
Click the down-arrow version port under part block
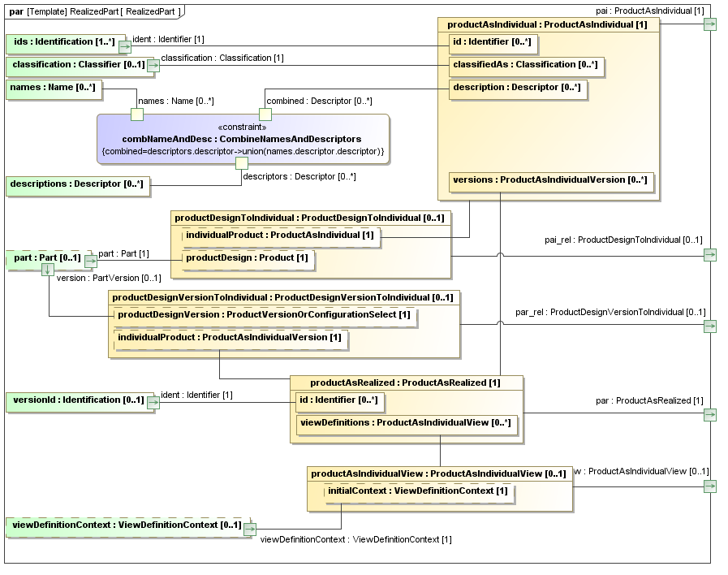point(49,269)
